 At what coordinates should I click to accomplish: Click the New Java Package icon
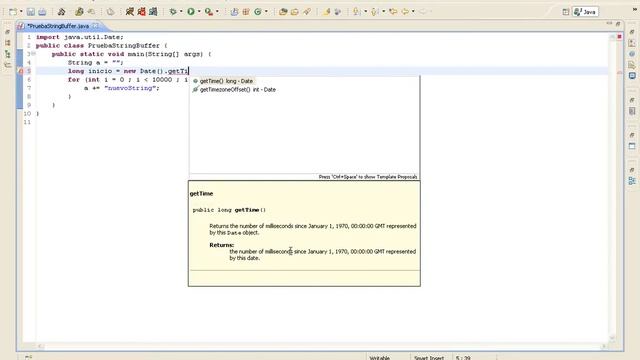click(246, 12)
